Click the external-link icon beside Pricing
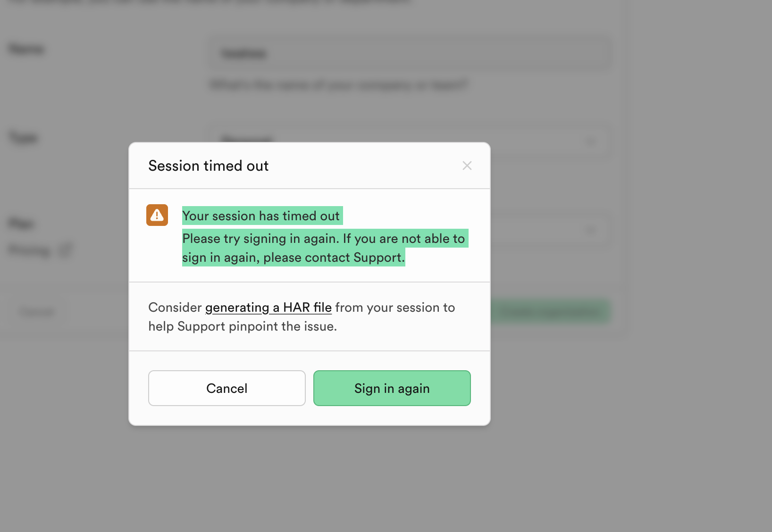Image resolution: width=772 pixels, height=532 pixels. (65, 250)
